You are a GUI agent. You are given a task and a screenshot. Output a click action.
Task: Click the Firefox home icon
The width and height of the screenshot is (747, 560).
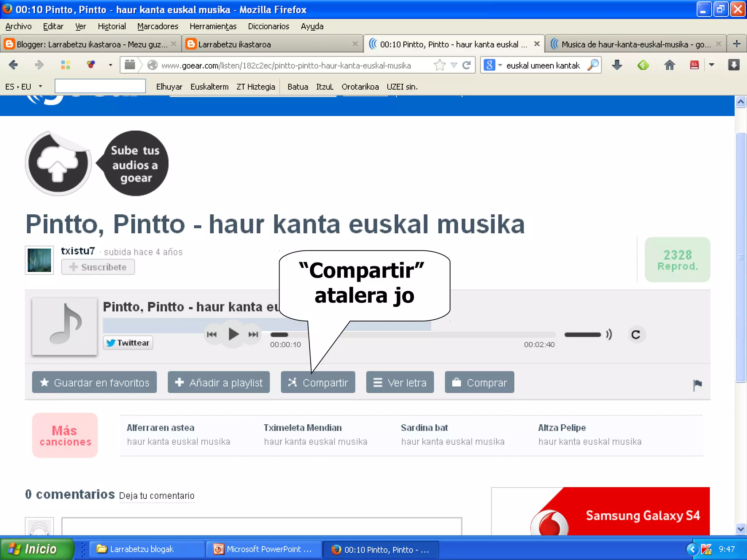point(669,65)
